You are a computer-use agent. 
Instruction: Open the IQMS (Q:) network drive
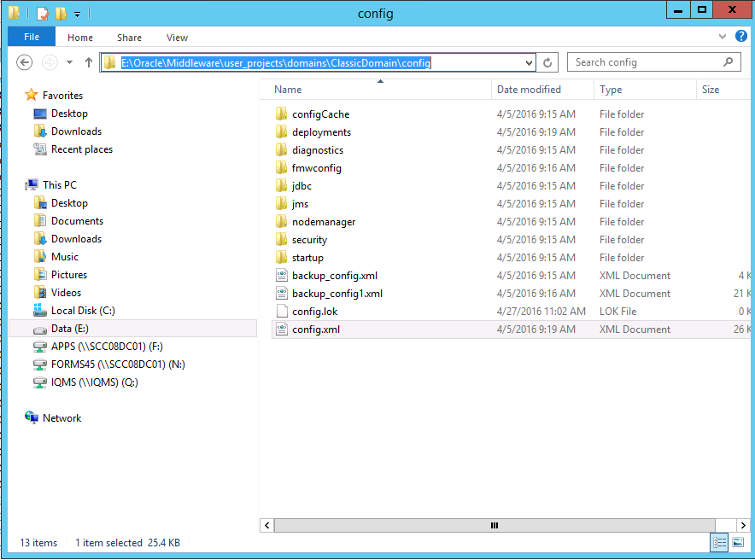click(x=94, y=382)
